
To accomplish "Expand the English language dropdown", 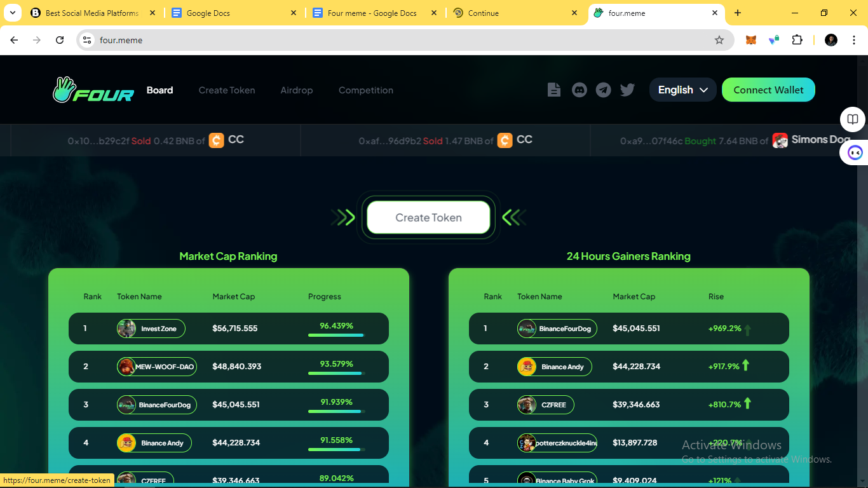I will [683, 90].
